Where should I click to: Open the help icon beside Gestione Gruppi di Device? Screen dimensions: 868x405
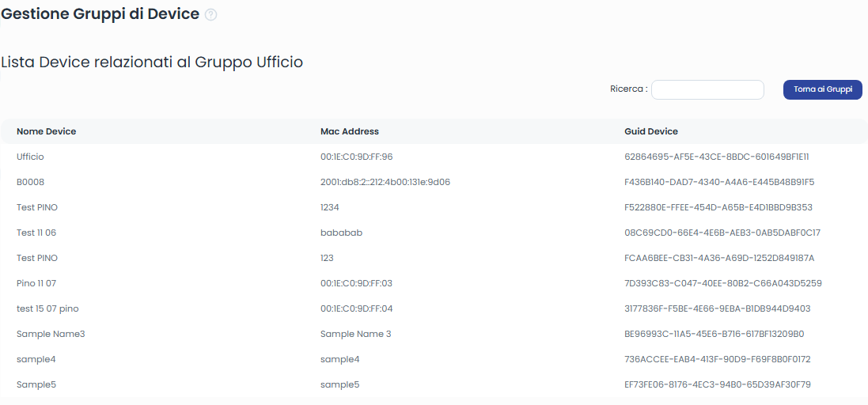(210, 15)
